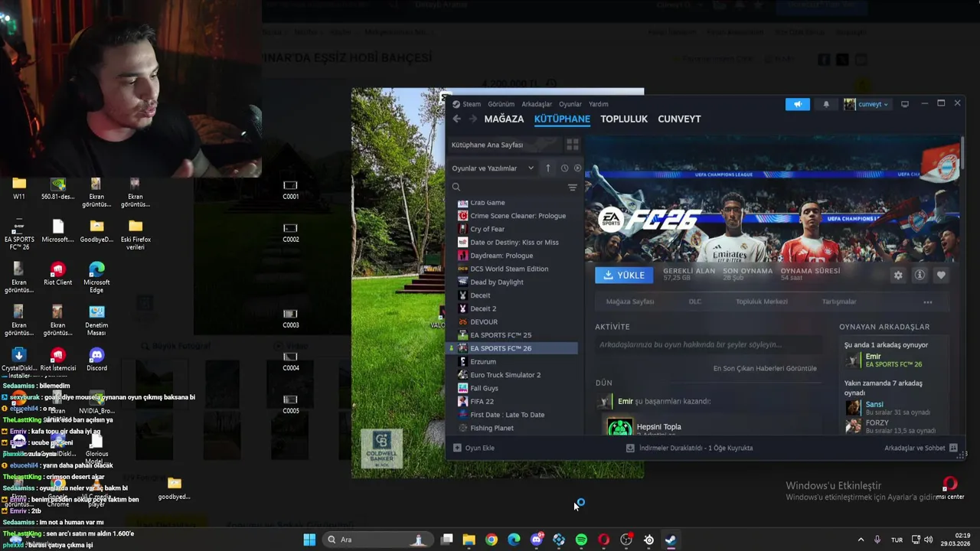Screen dimensions: 980x551
Task: Open downloads status İndirmeler Duraklatıldı
Action: pyautogui.click(x=689, y=448)
